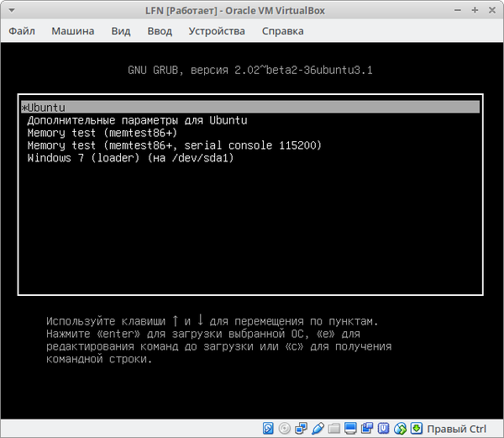Click the hard disk activity indicator icon
The width and height of the screenshot is (504, 438).
270,429
